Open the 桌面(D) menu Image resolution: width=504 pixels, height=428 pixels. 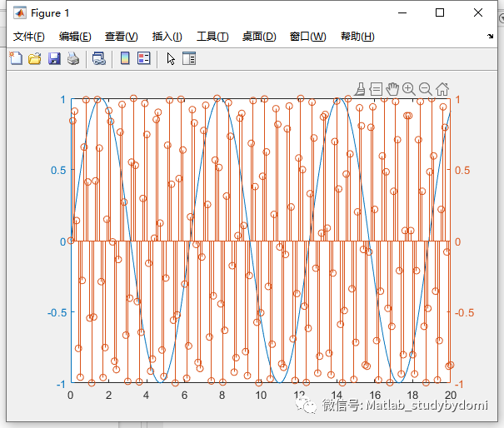tap(259, 37)
